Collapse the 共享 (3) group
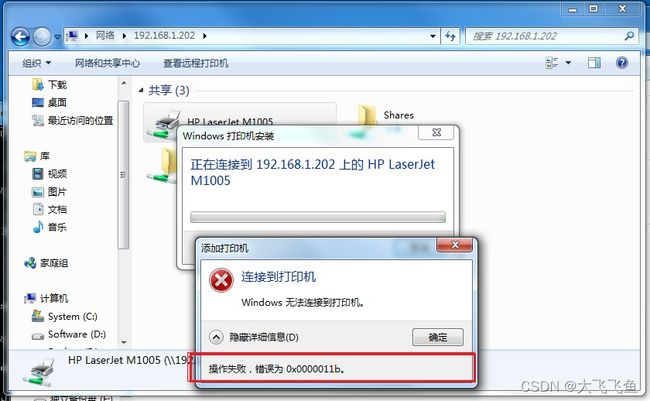The height and width of the screenshot is (401, 650). tap(141, 90)
